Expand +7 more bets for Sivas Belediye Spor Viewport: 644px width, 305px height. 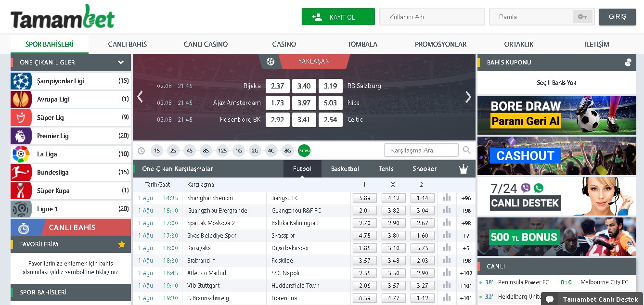pyautogui.click(x=466, y=235)
